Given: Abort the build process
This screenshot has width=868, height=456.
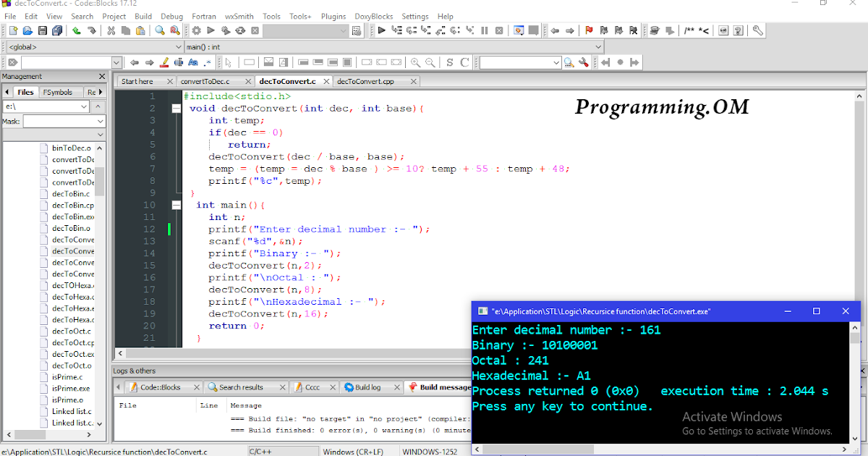Looking at the screenshot, I should (254, 30).
